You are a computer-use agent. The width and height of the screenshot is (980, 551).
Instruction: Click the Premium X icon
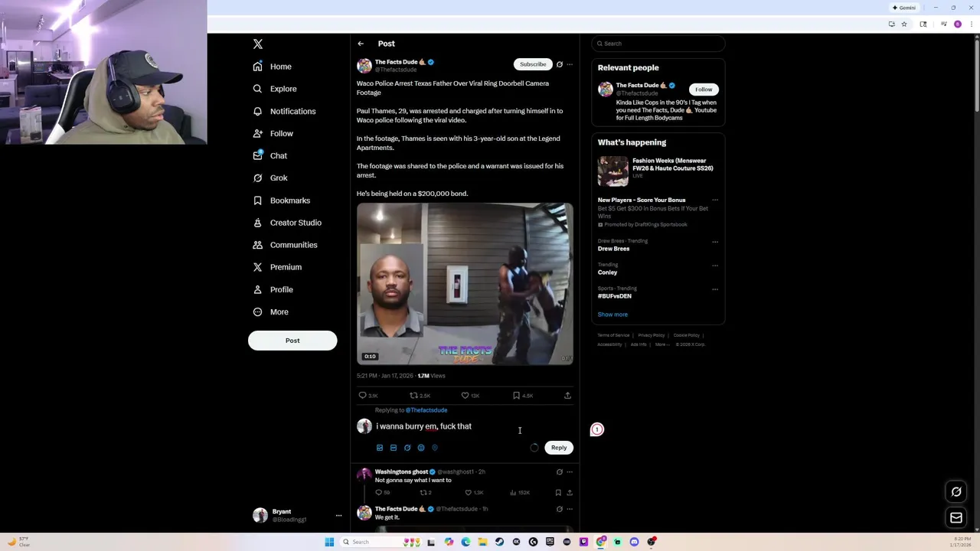click(258, 267)
